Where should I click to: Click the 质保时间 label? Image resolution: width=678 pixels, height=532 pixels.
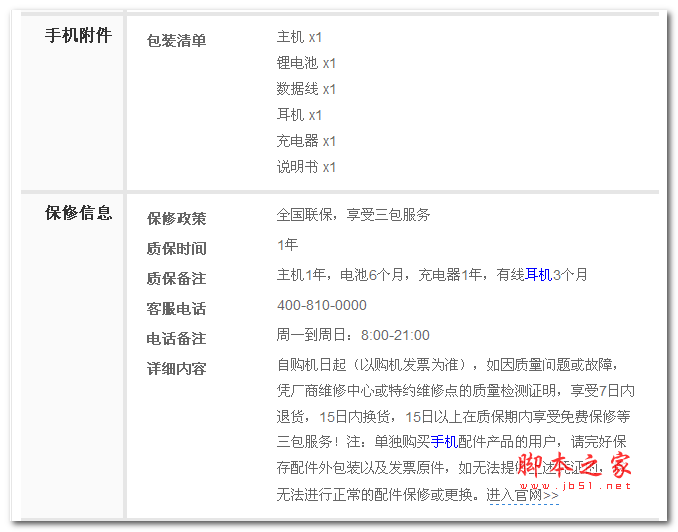[x=176, y=249]
